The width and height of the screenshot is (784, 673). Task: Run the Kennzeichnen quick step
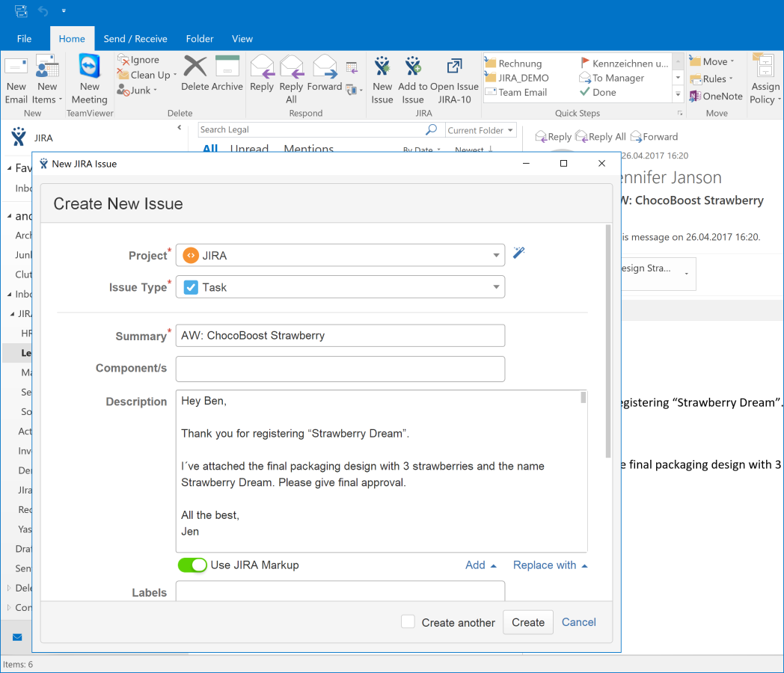pos(624,64)
